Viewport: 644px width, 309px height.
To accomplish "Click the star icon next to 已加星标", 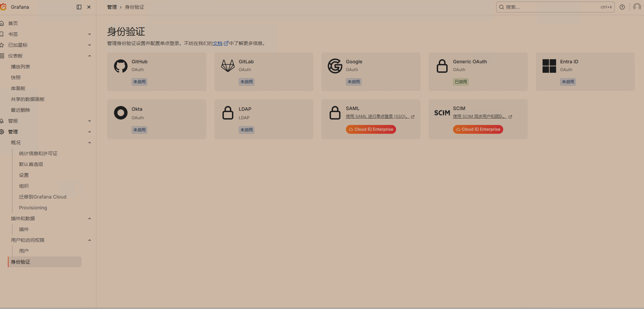I will point(2,45).
